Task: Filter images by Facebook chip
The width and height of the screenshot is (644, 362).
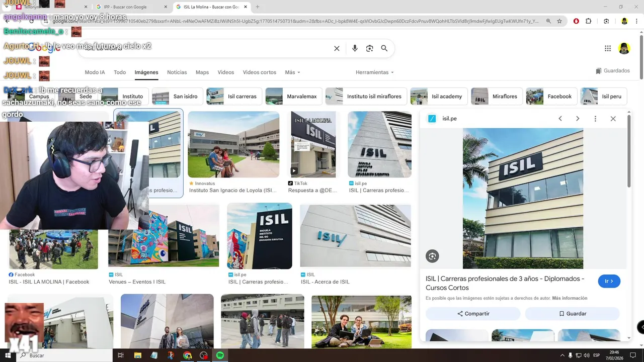Action: 551,96
